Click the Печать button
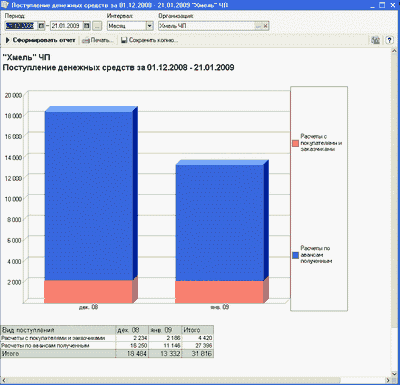The height and width of the screenshot is (385, 400). click(98, 40)
